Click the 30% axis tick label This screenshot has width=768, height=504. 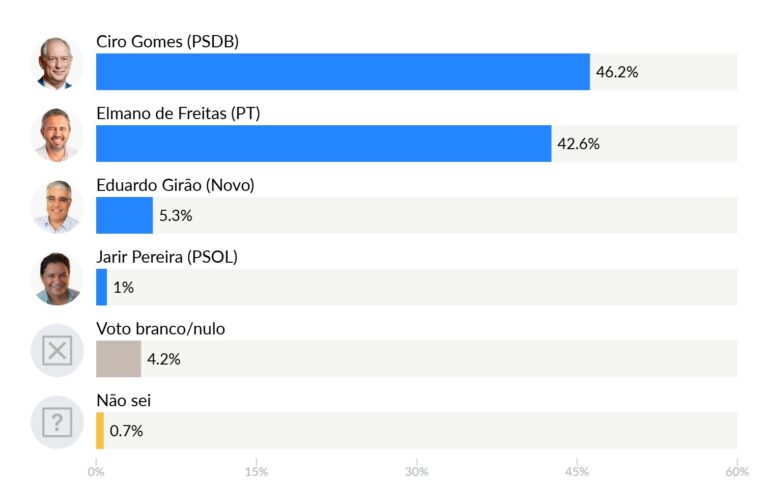pos(417,471)
